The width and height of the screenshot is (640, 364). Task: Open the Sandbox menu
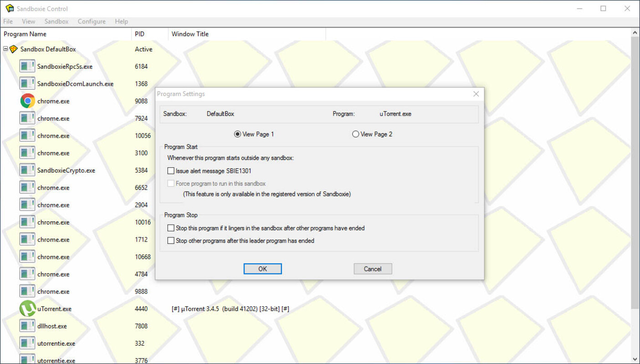click(56, 21)
